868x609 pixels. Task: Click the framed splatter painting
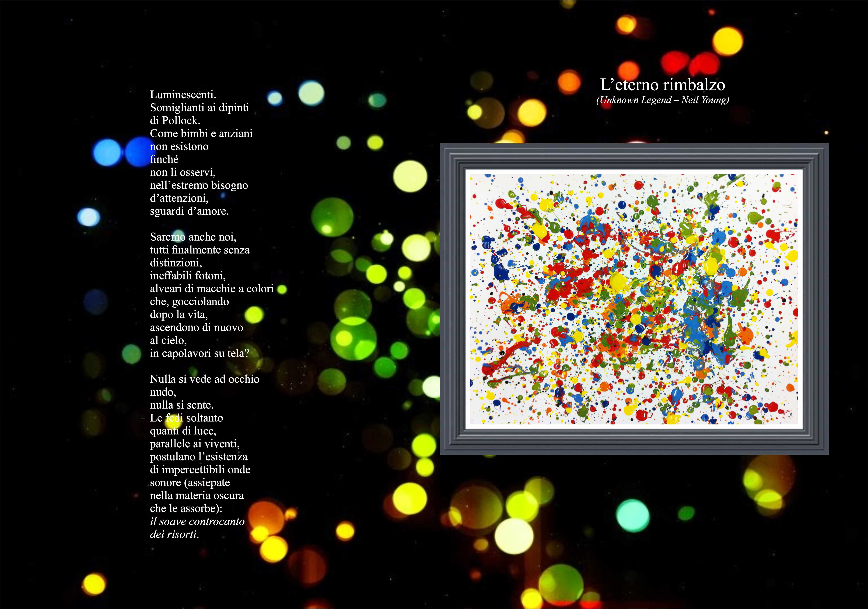(x=634, y=299)
